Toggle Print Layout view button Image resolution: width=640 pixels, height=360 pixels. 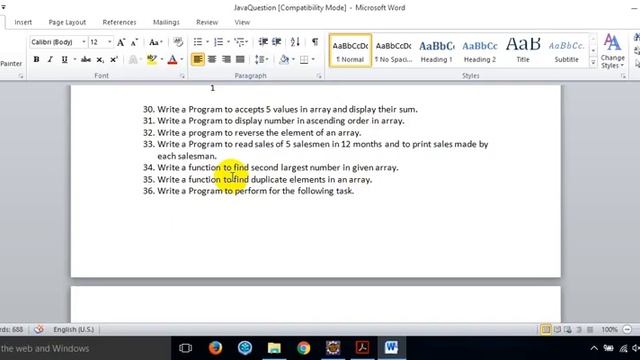(546, 329)
